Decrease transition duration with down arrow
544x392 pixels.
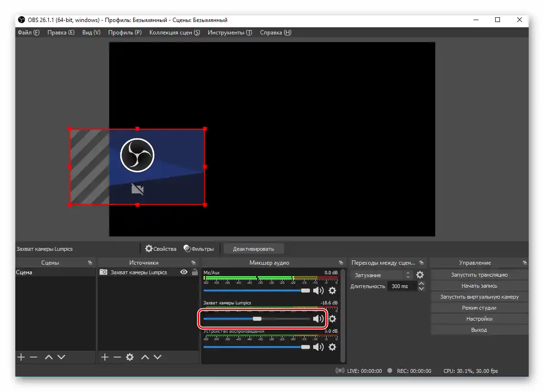pyautogui.click(x=421, y=289)
